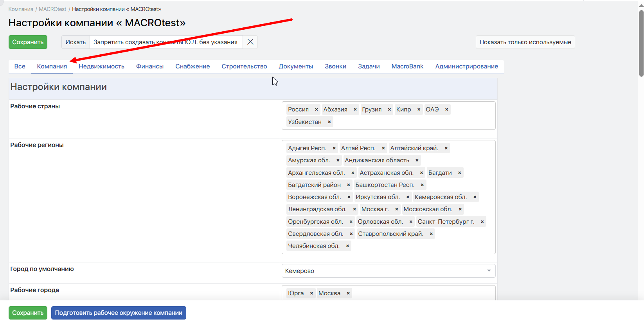Remove the Москва г. region tag

click(396, 209)
